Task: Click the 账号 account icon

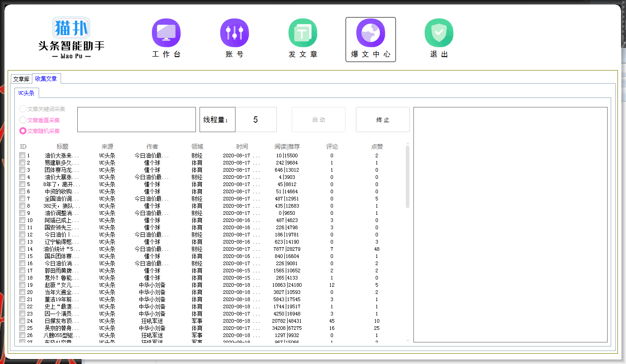Action: pyautogui.click(x=234, y=33)
